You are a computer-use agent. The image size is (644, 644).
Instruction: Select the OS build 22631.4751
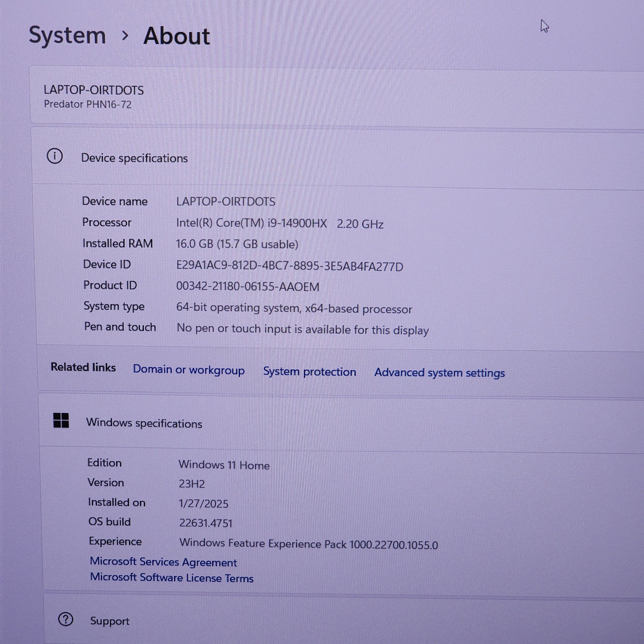click(206, 523)
